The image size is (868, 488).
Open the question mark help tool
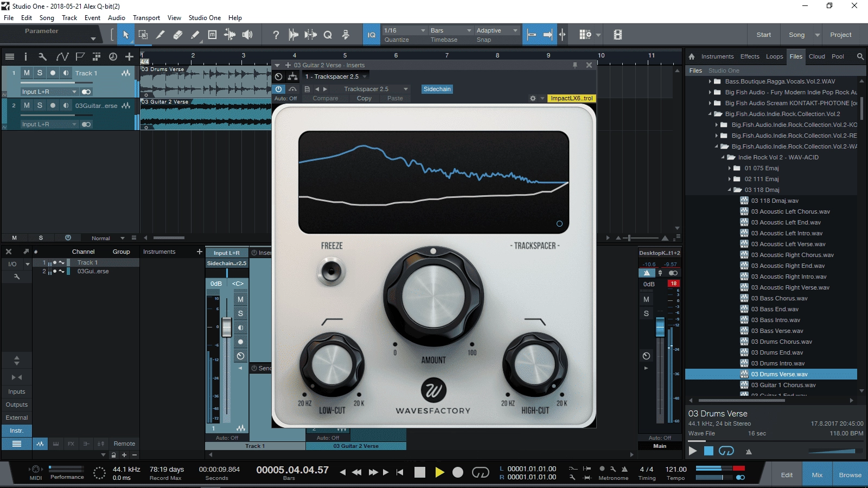point(276,35)
